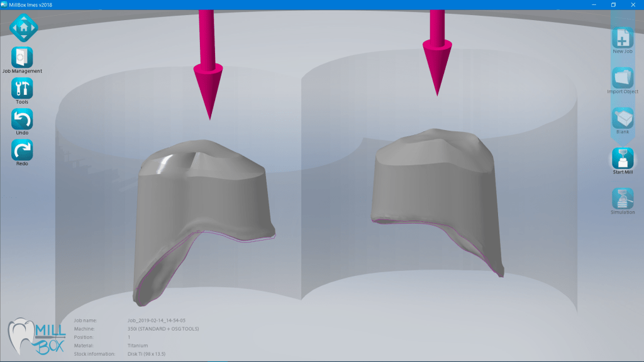Open the Tools menu icon
644x362 pixels.
(x=22, y=88)
